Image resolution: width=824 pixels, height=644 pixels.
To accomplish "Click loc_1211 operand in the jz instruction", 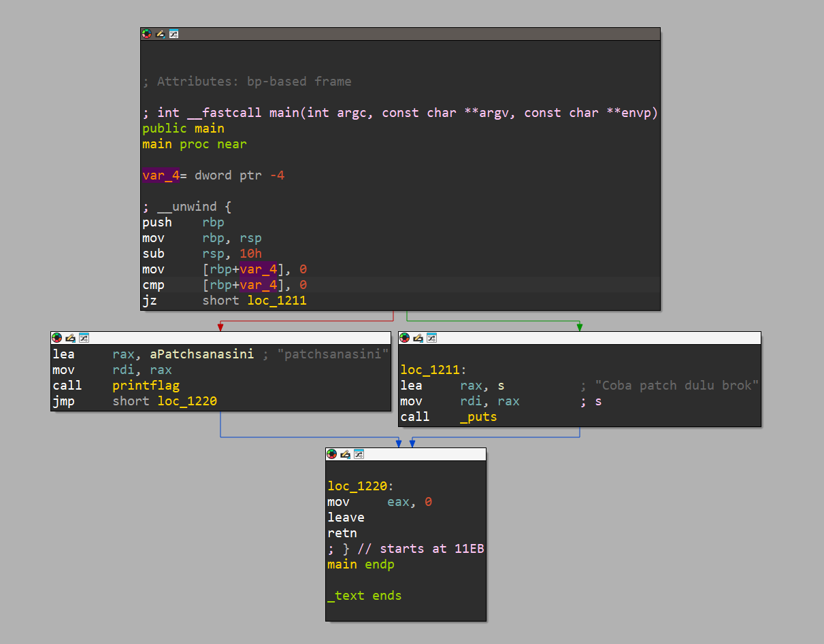I will [276, 300].
